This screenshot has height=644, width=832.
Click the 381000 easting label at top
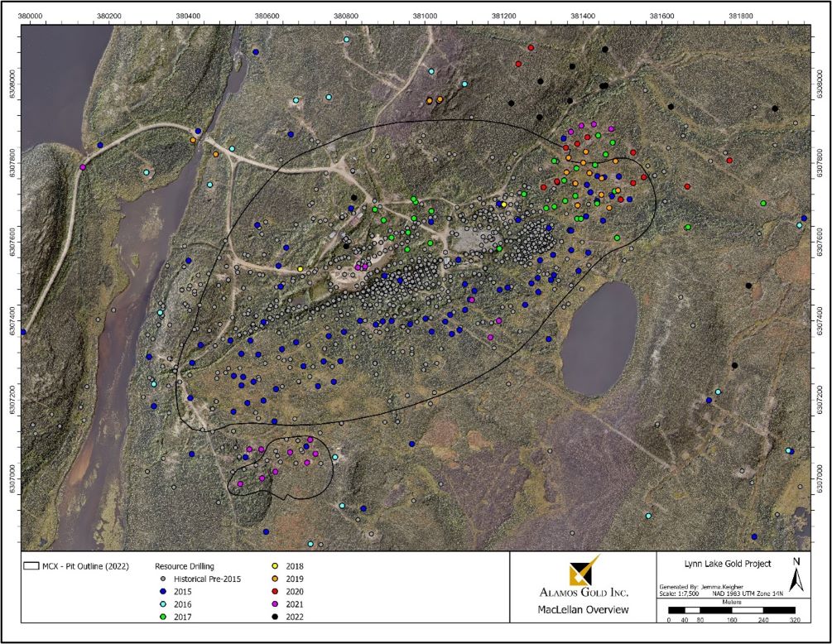point(425,14)
